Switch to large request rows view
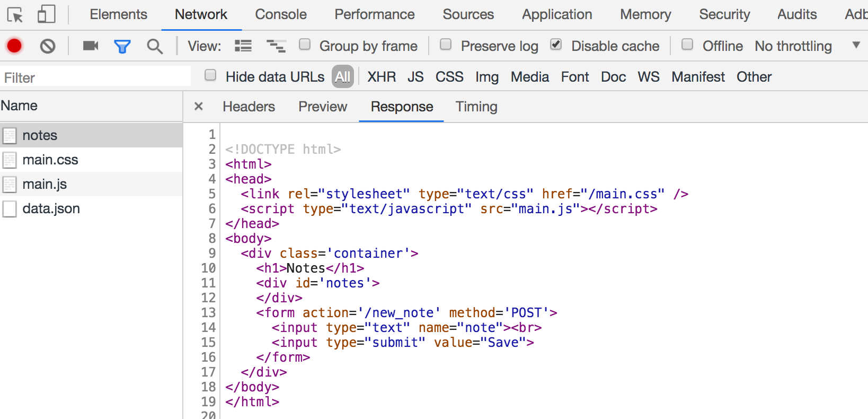Viewport: 868px width, 419px height. coord(243,46)
